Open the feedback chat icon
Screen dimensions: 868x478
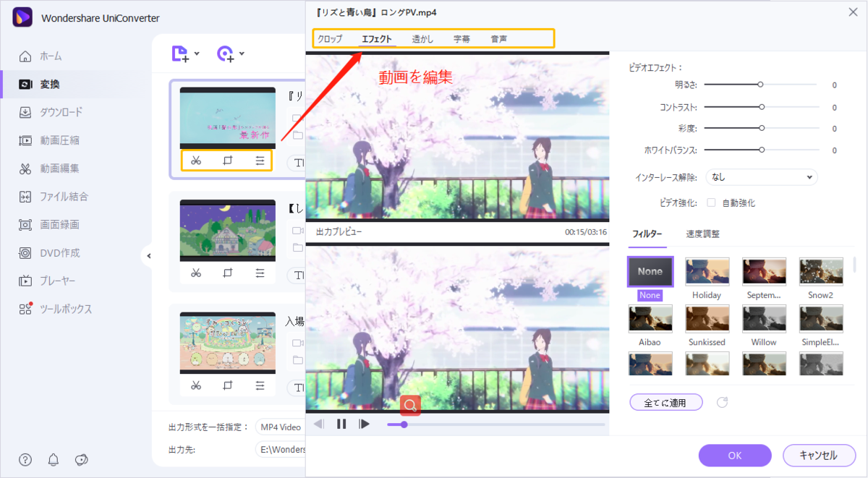82,460
